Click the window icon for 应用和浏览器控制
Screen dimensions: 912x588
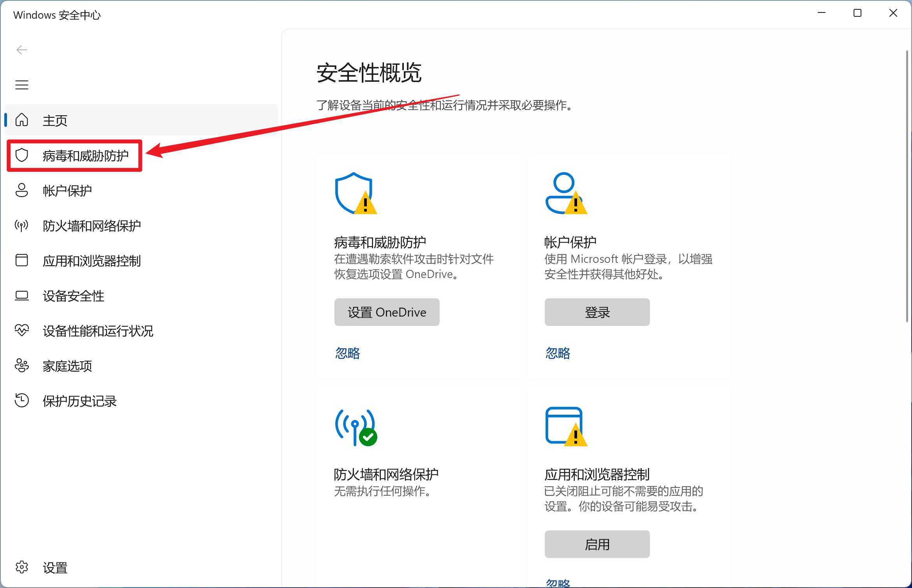click(x=22, y=260)
